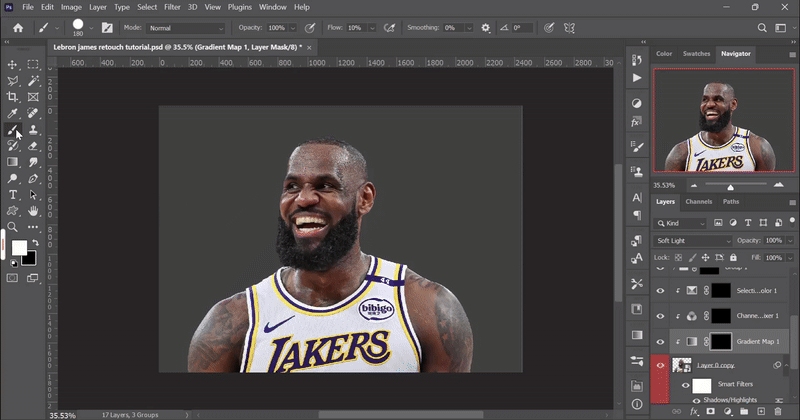The height and width of the screenshot is (420, 800).
Task: Select the Crop tool
Action: coord(13,97)
